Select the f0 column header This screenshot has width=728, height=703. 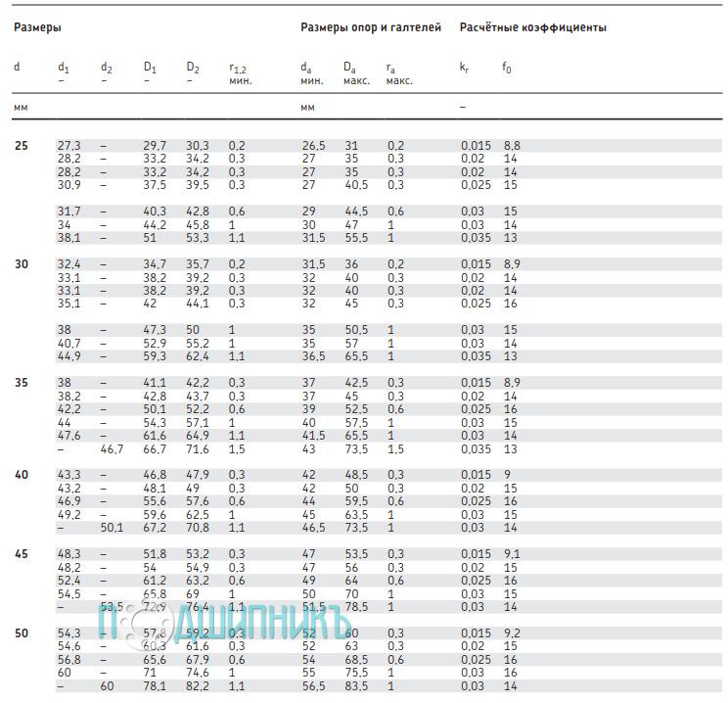point(507,68)
